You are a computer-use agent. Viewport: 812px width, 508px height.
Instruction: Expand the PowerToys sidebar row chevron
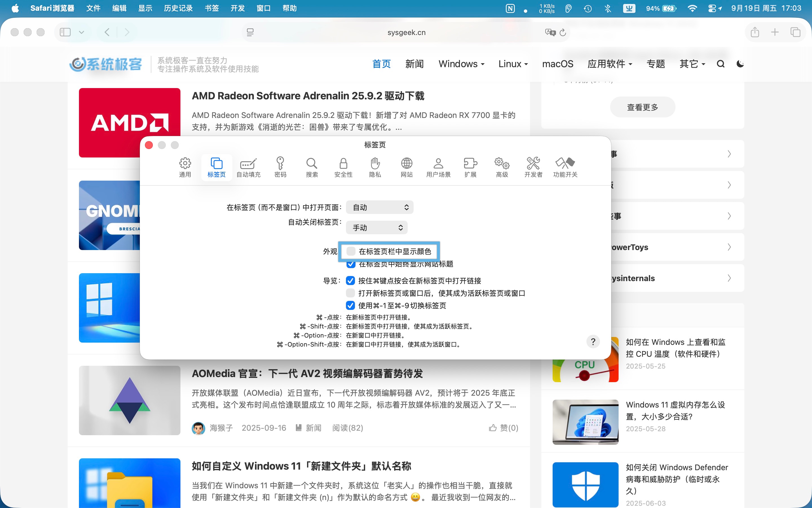pyautogui.click(x=729, y=247)
